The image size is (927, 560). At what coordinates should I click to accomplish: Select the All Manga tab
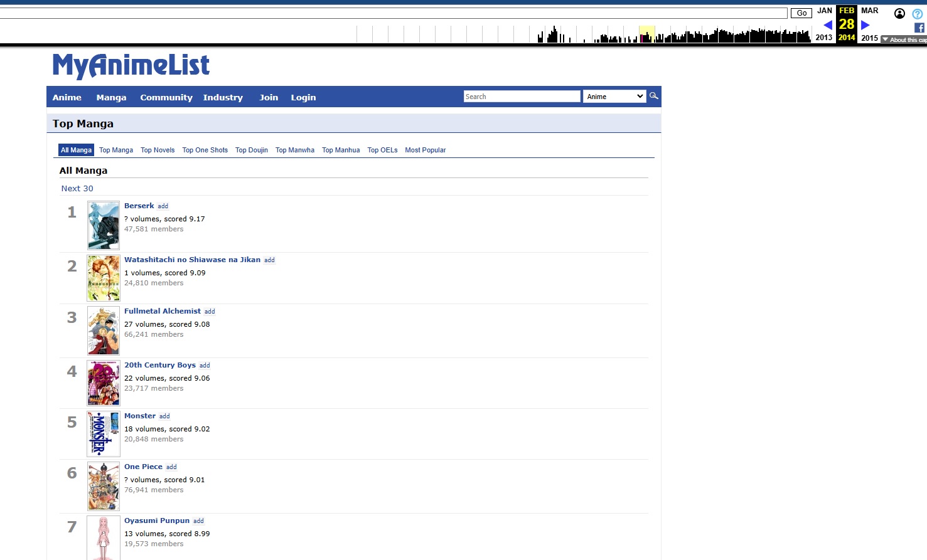click(x=76, y=150)
